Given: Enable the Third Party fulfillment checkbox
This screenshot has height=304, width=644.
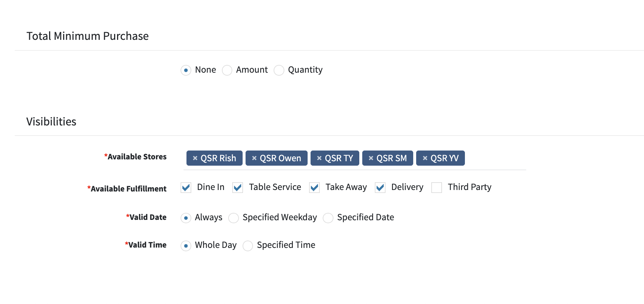Looking at the screenshot, I should [x=436, y=188].
